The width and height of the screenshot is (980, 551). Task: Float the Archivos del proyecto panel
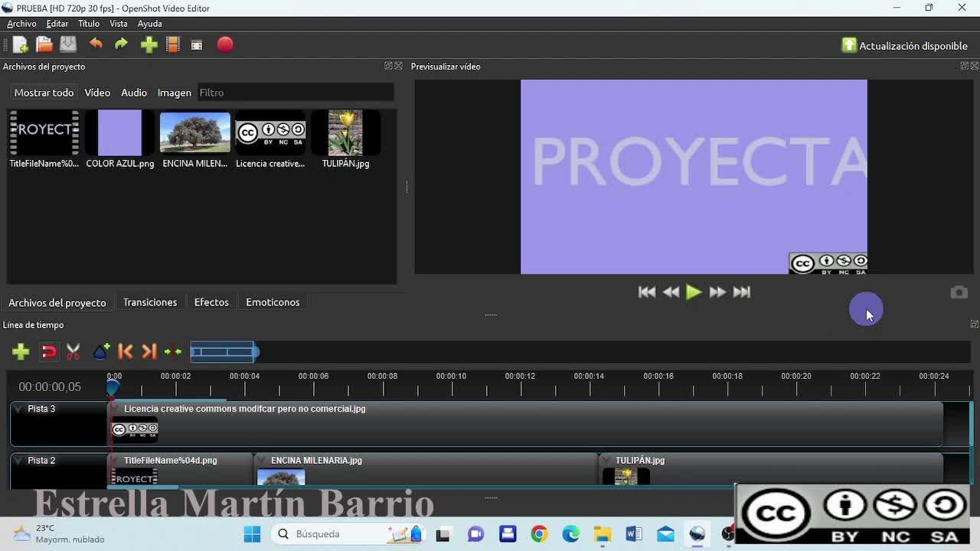tap(388, 67)
